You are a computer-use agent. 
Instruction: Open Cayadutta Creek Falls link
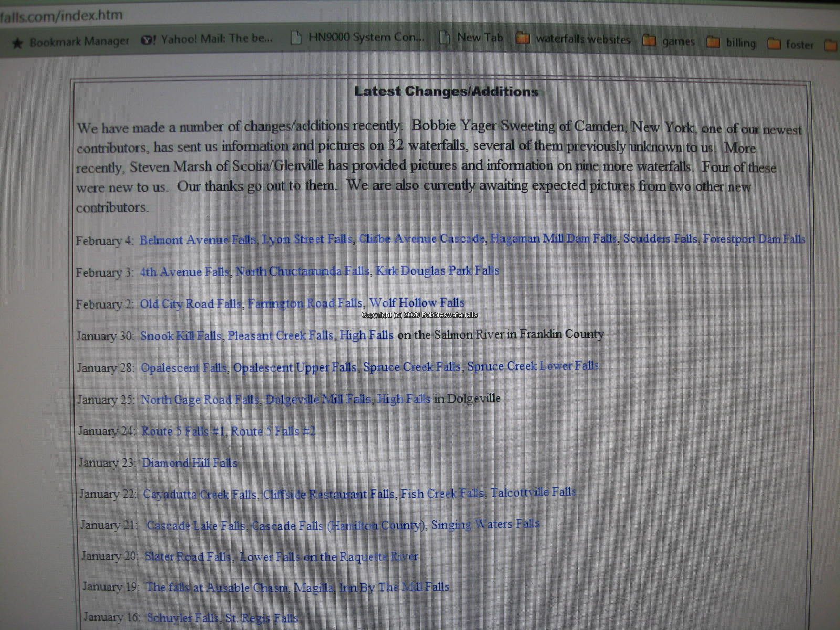coord(200,494)
